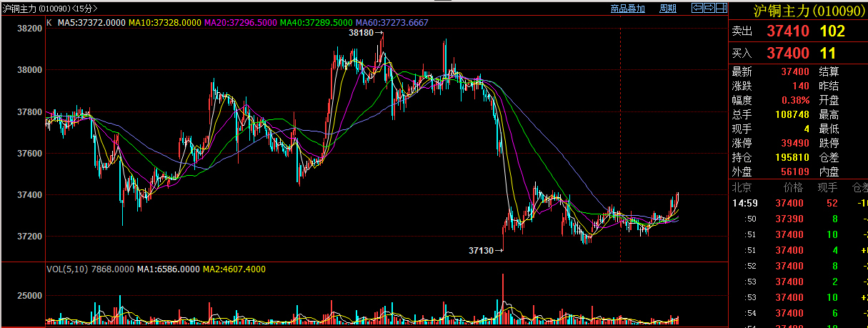Image resolution: width=868 pixels, height=328 pixels.
Task: Select the MA10 moving average label
Action: coord(164,23)
